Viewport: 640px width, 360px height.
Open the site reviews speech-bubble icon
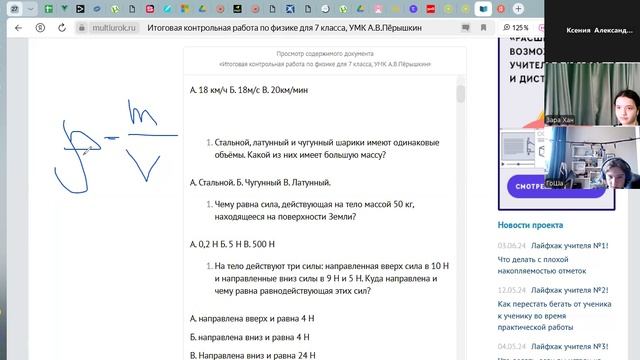point(465,28)
